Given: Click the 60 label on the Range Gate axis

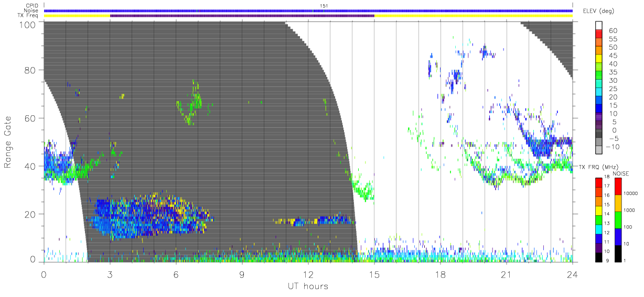Looking at the screenshot, I should pos(31,118).
